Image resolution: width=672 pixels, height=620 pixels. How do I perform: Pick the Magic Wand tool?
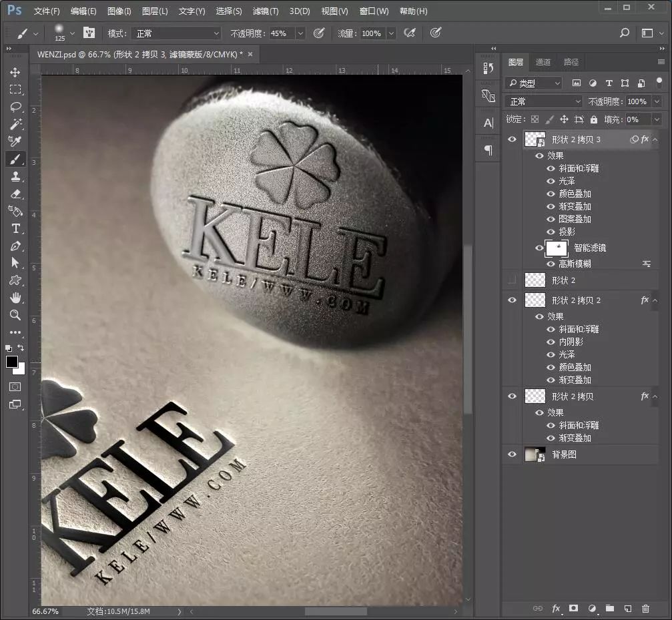(15, 124)
